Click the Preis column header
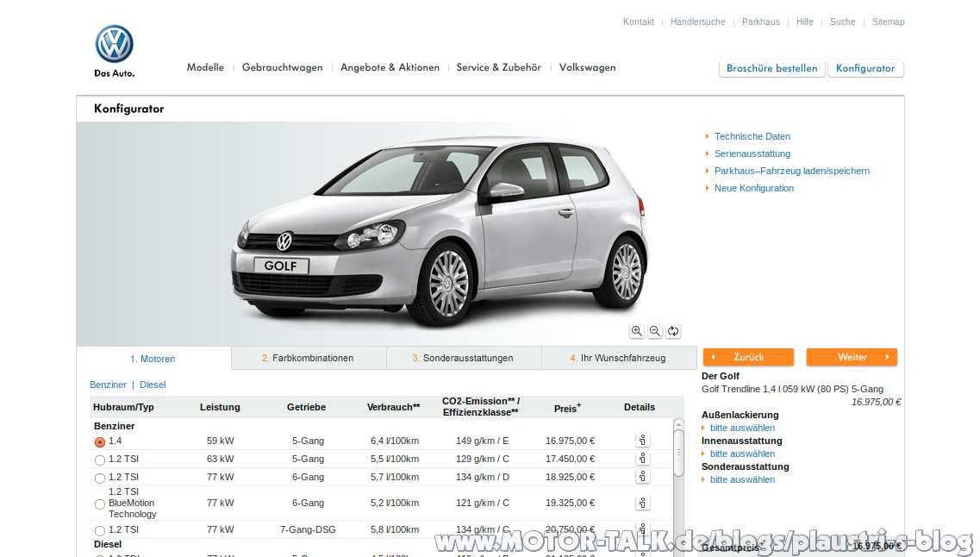This screenshot has width=980, height=557. (567, 408)
